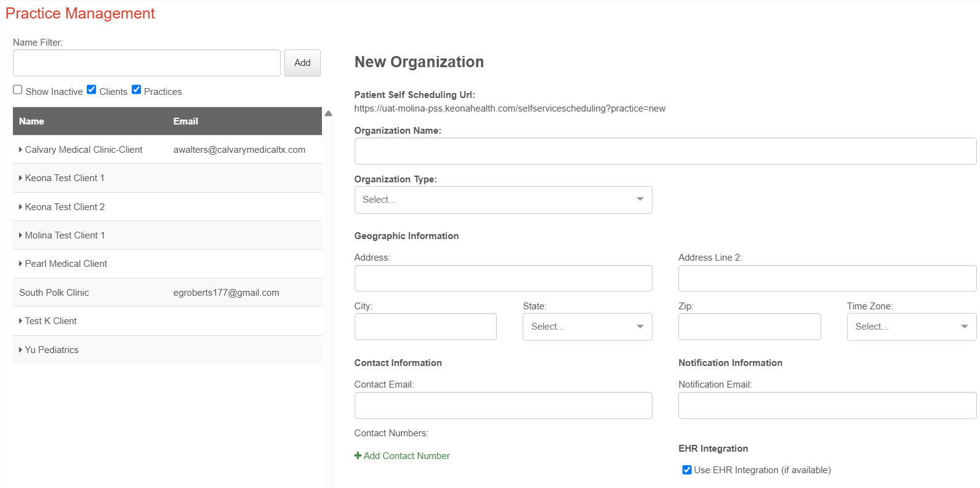Screen dimensions: 980x488
Task: Open the State dropdown
Action: pyautogui.click(x=587, y=327)
